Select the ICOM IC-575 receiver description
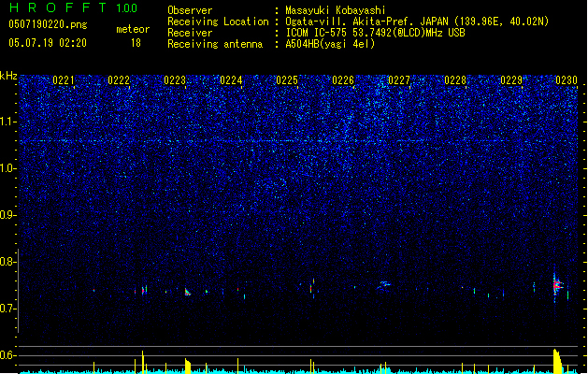The image size is (588, 374). pyautogui.click(x=376, y=33)
